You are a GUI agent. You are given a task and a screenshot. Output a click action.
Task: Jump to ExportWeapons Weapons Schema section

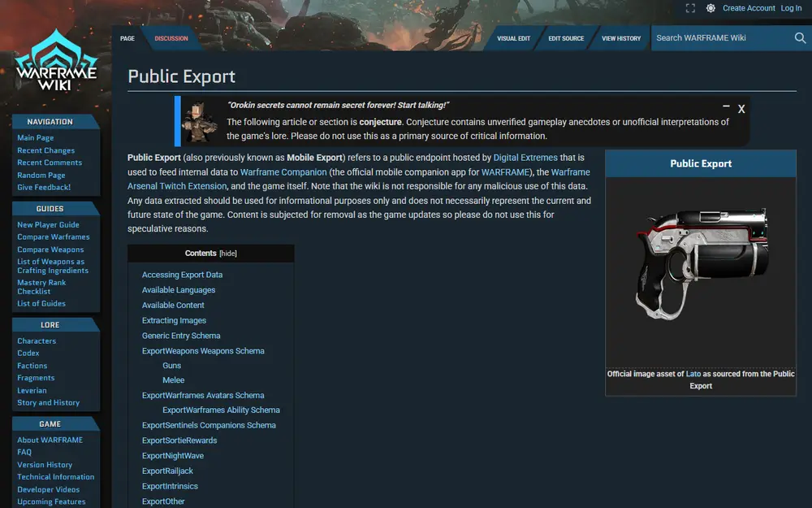click(203, 351)
